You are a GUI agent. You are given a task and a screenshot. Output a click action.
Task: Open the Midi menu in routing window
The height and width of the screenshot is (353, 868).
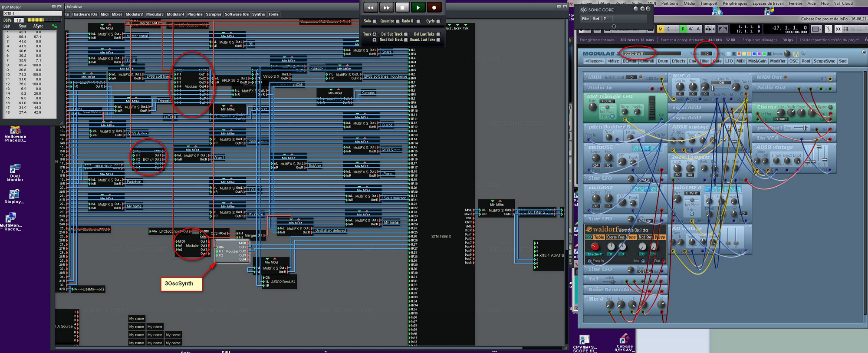[105, 14]
